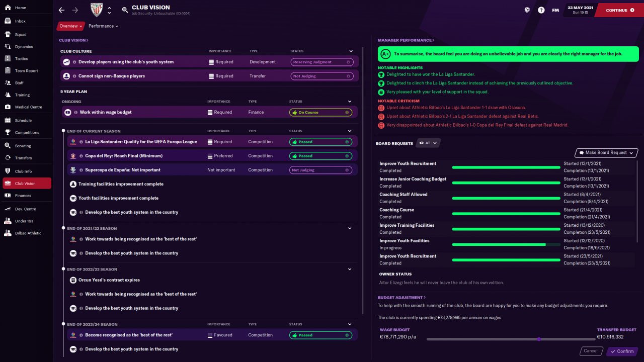The height and width of the screenshot is (362, 644).
Task: Click Cancel in budget adjustment
Action: click(x=591, y=351)
